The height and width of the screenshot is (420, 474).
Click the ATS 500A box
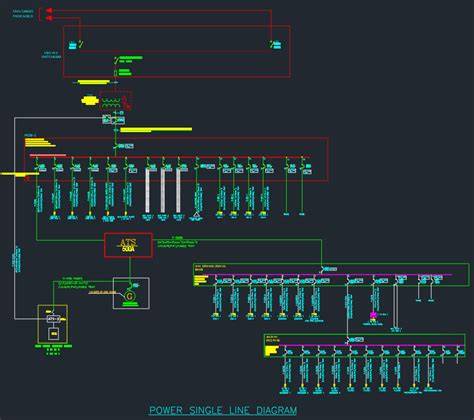129,246
